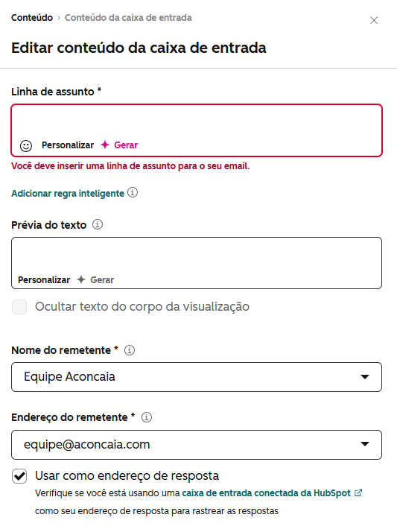This screenshot has height=532, width=397.
Task: Enable Ocultar texto do corpo da visualização
Action: 19,307
